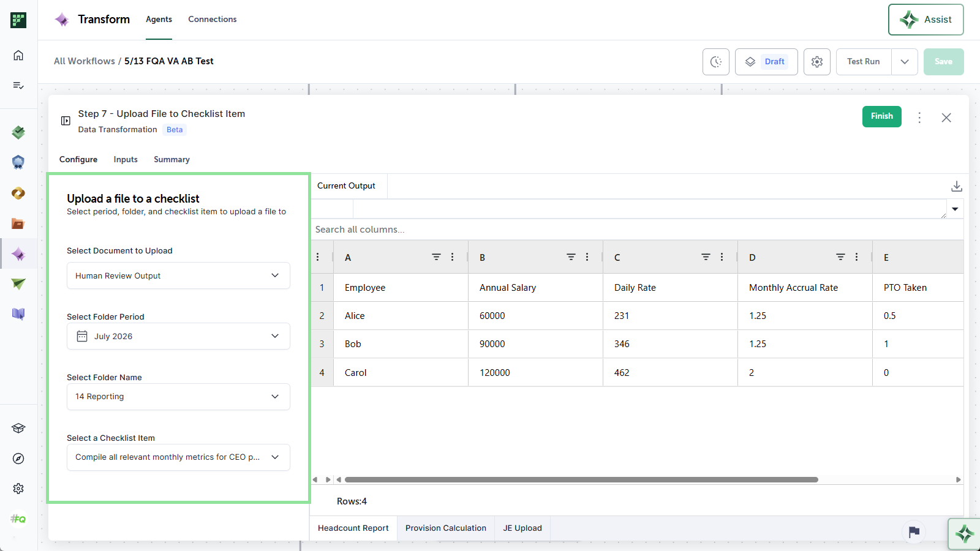Open the Select Folder Period dropdown

(178, 336)
